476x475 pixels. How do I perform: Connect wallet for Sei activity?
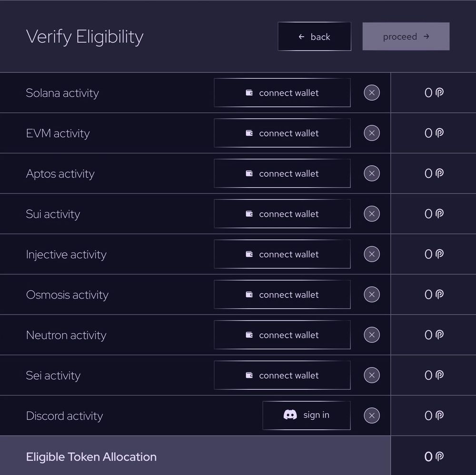[282, 375]
